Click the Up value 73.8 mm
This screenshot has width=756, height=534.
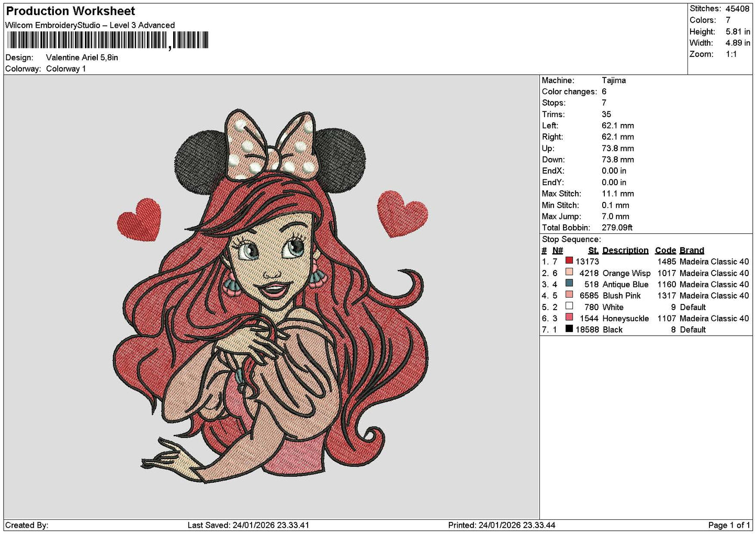point(617,149)
